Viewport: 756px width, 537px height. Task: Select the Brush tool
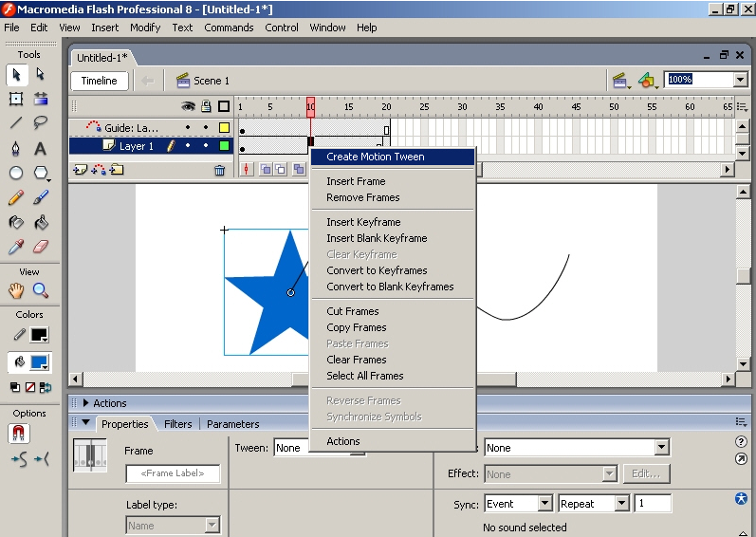tap(41, 197)
